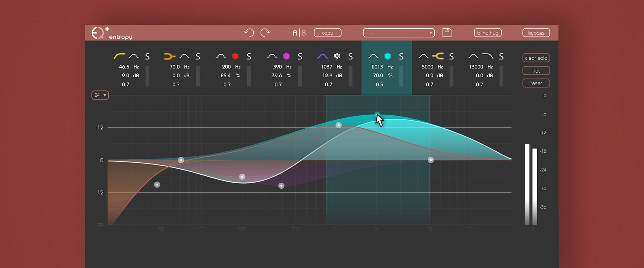Click the cyan atom icon on 2013 Hz band
Viewport: 644px width, 268px height.
point(387,56)
